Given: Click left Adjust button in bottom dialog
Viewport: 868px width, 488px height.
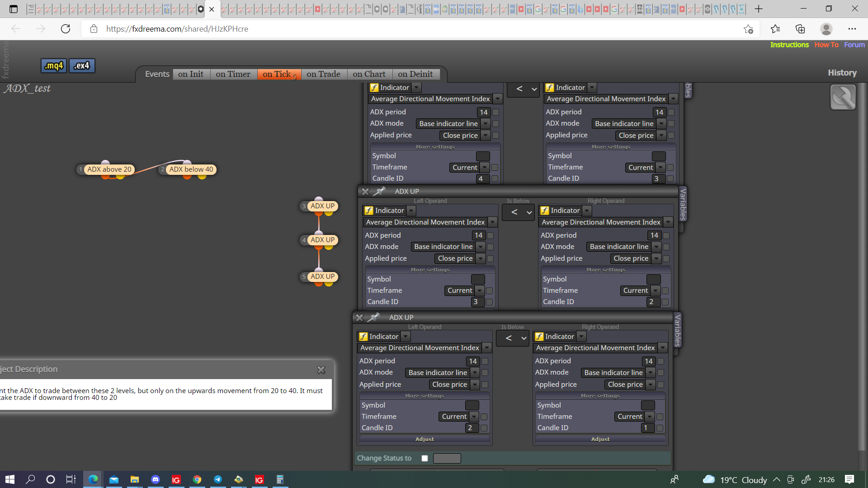Looking at the screenshot, I should [425, 439].
